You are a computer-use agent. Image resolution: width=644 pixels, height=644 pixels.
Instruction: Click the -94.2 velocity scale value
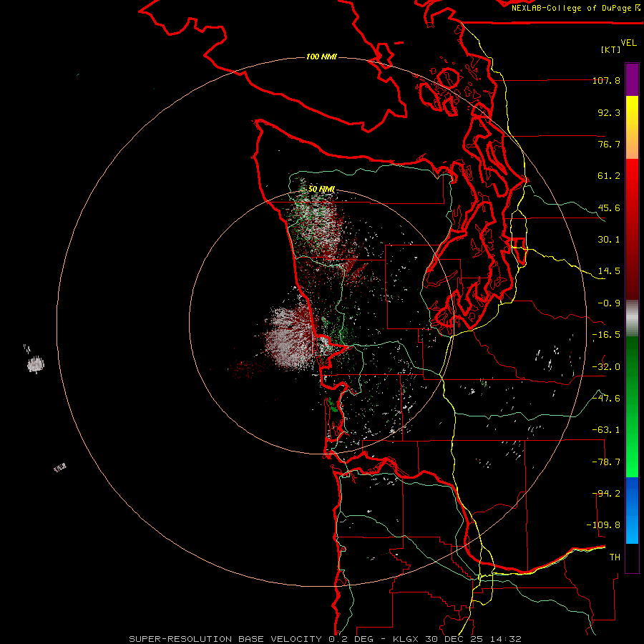[606, 494]
